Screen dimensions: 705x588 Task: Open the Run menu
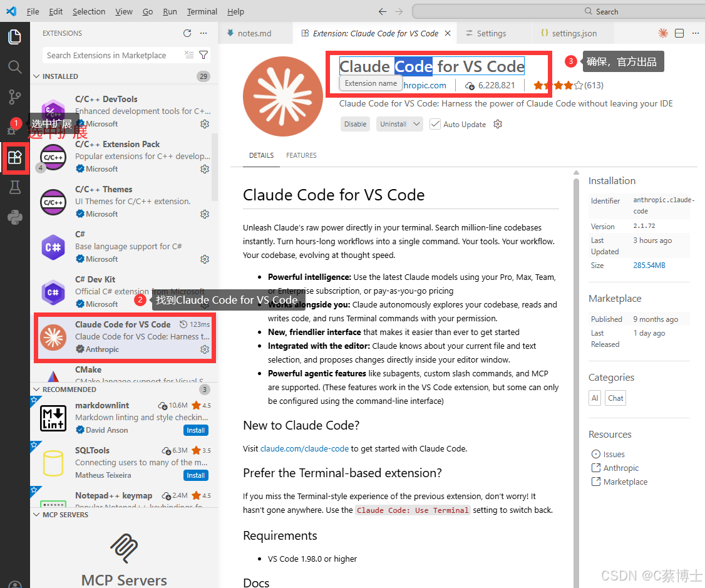tap(170, 12)
